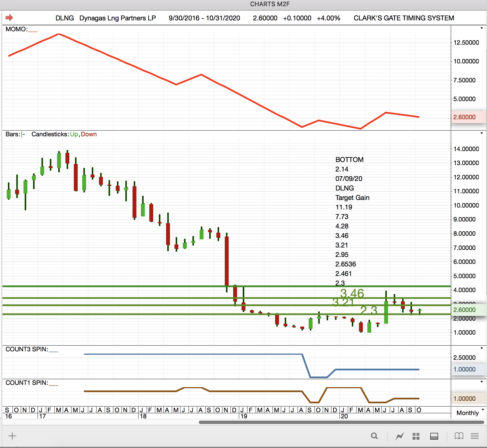Click the red arrow icon beside DLNG
Image resolution: width=487 pixels, height=448 pixels.
point(9,18)
